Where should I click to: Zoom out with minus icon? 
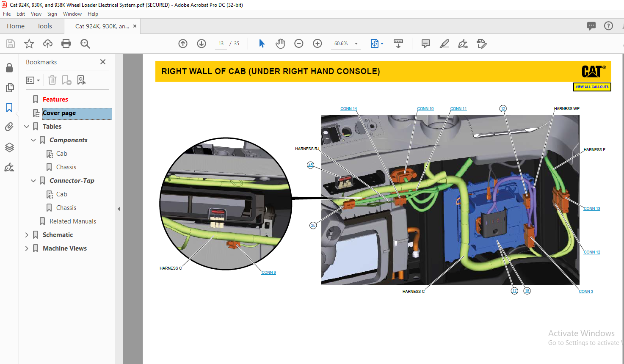coord(299,44)
